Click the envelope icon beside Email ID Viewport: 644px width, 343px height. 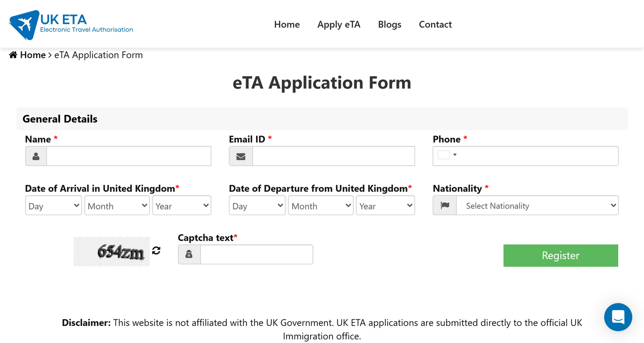click(x=241, y=156)
